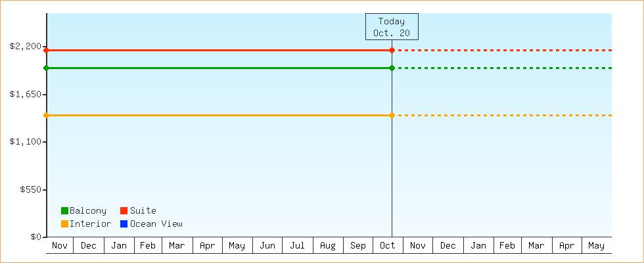644x263 pixels.
Task: Click the red Suite data point at Today
Action: 392,50
